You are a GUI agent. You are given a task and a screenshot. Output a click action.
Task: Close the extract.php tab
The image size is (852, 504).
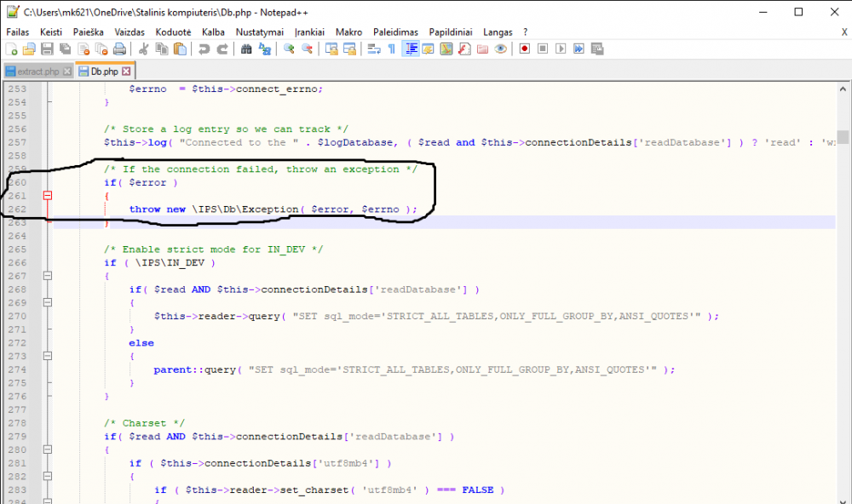66,72
